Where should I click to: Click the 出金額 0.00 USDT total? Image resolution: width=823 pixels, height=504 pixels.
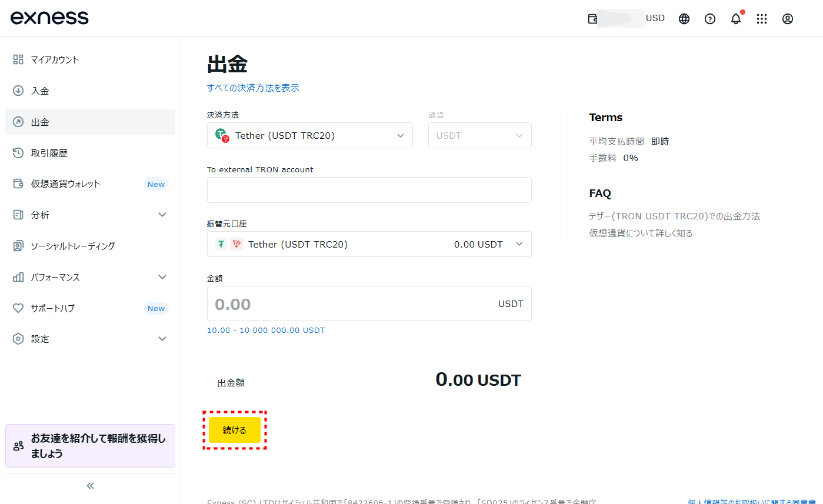(x=478, y=380)
